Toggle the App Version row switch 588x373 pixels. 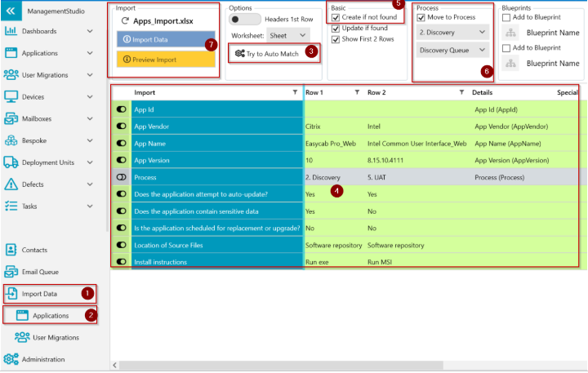tap(122, 160)
